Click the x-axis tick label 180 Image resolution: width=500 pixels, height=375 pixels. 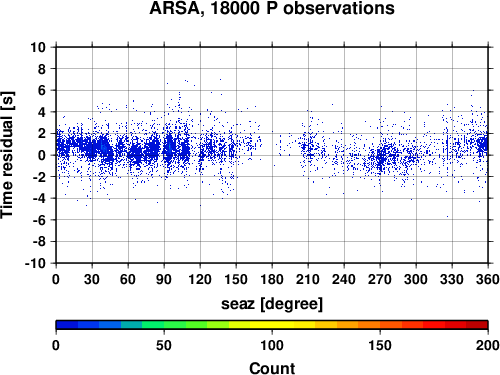272,279
